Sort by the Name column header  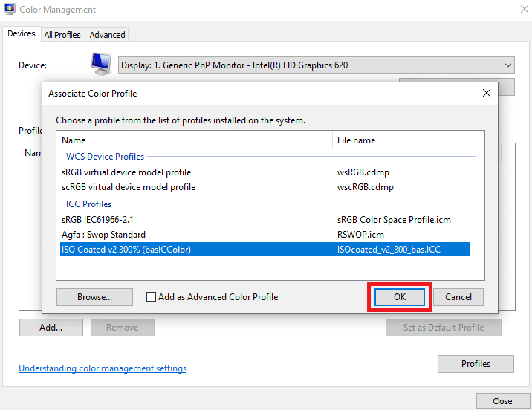pos(195,140)
